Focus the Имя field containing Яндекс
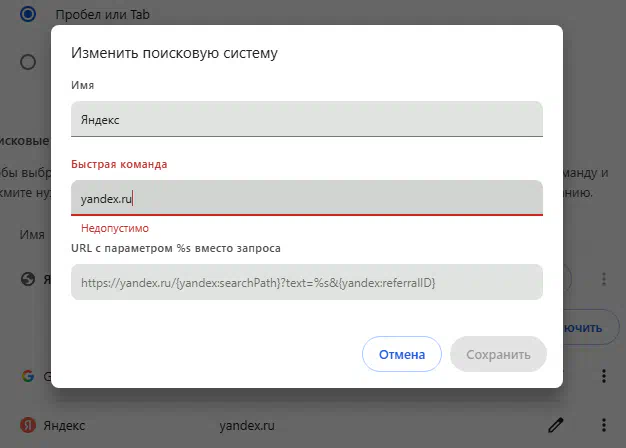626x448 pixels. point(307,119)
